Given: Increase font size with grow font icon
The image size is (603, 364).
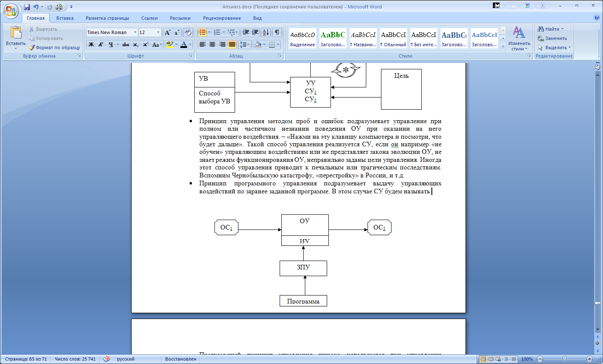Looking at the screenshot, I should click(x=168, y=32).
